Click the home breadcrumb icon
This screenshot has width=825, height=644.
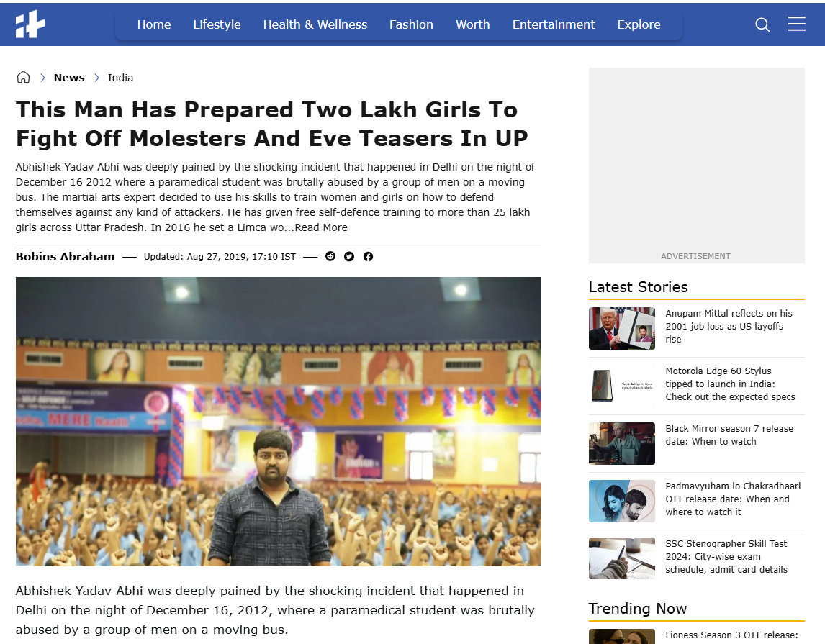23,78
